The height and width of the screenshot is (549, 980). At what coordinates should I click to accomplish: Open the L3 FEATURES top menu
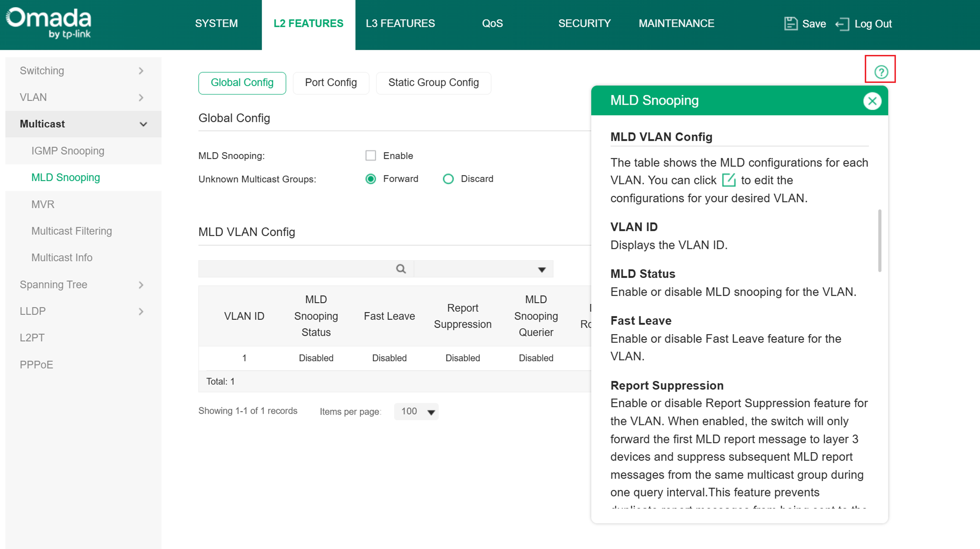400,24
